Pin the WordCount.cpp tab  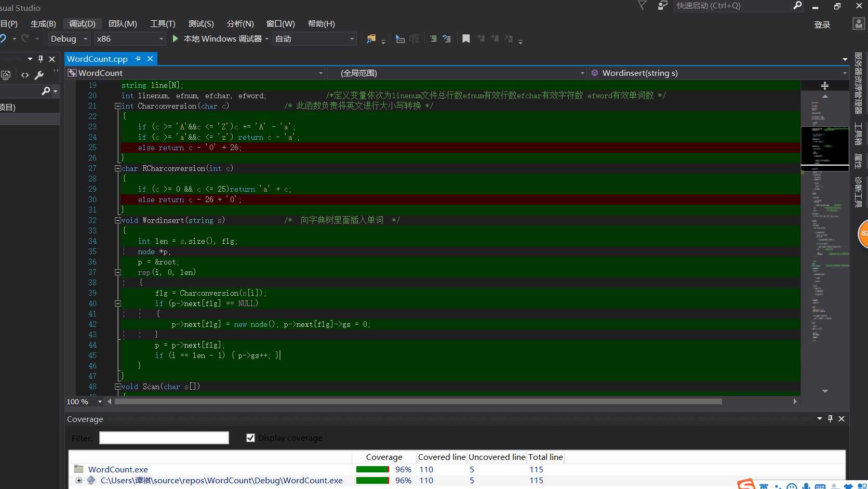(x=138, y=59)
